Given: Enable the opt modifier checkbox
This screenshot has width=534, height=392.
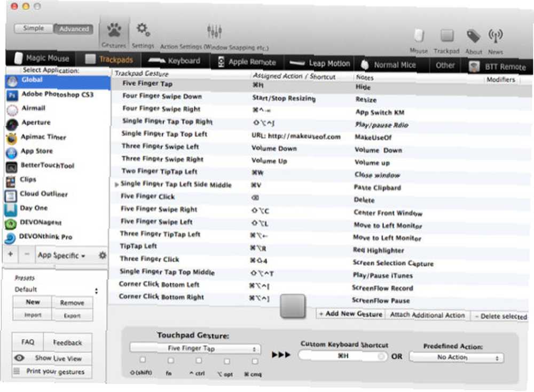Looking at the screenshot, I should coord(227,361).
